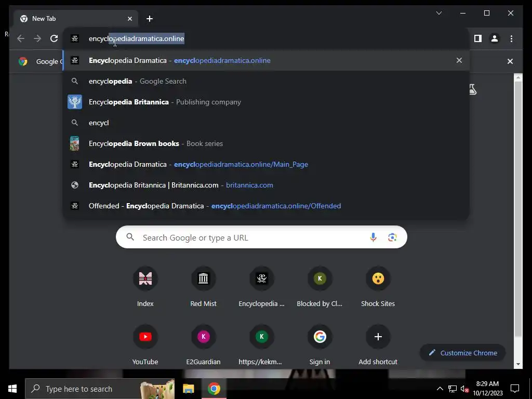The image size is (532, 399).
Task: Open the encyclopediadramatica.online/Main_Page suggestion
Action: (267, 164)
